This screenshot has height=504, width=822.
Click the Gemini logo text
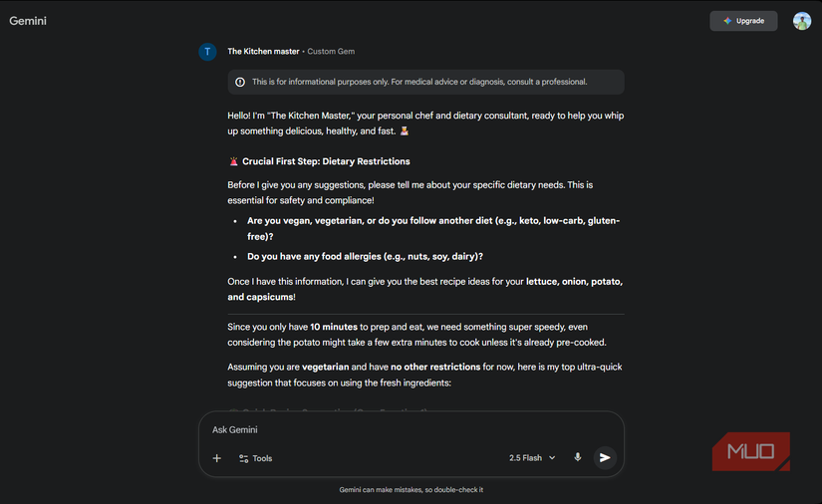click(28, 21)
